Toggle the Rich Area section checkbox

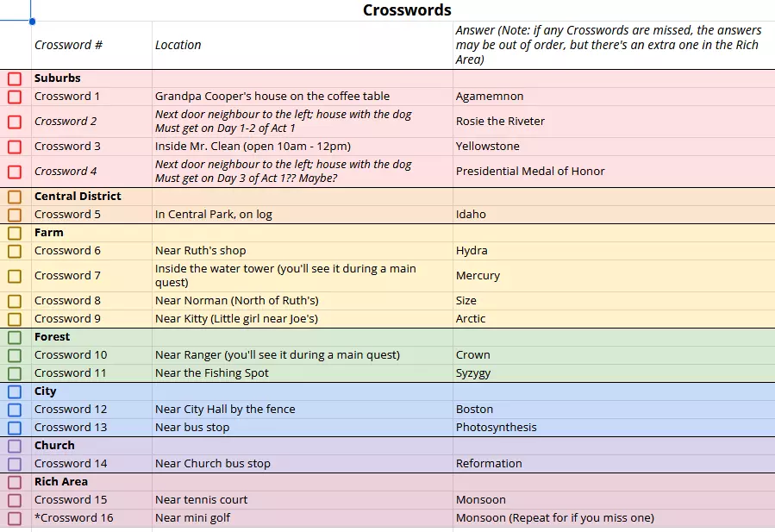[x=15, y=482]
